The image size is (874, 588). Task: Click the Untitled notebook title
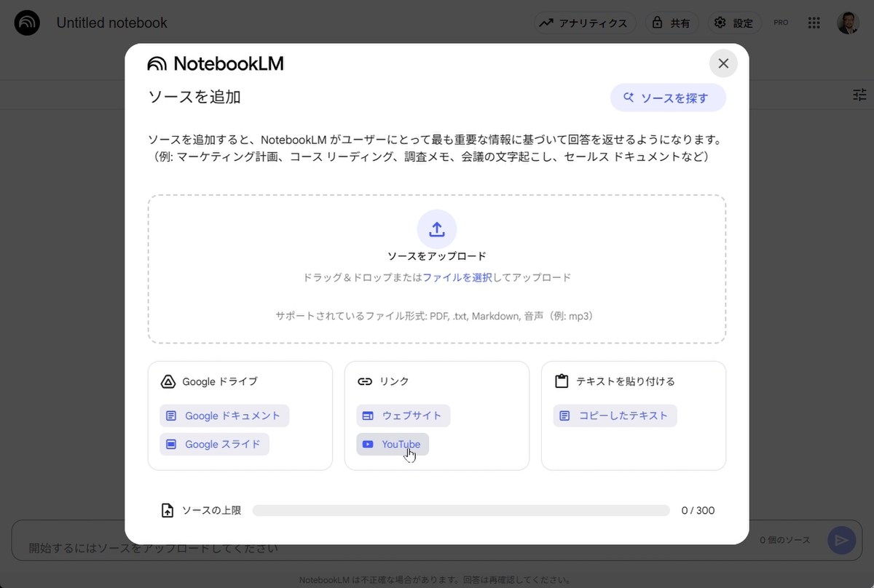coord(112,23)
